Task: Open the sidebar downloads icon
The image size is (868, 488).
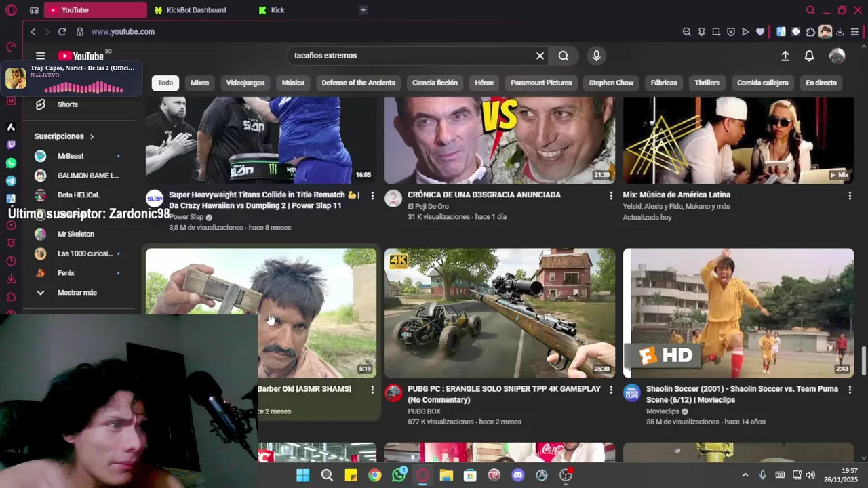Action: pos(11,279)
